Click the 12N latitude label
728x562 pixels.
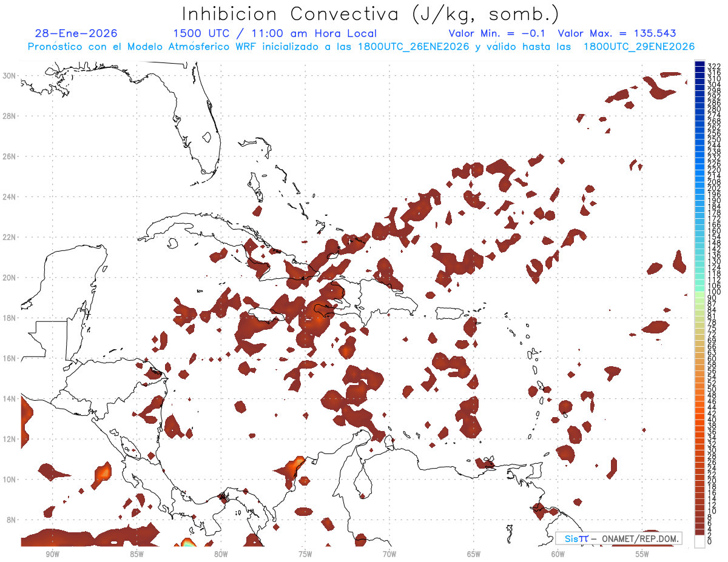[x=10, y=439]
